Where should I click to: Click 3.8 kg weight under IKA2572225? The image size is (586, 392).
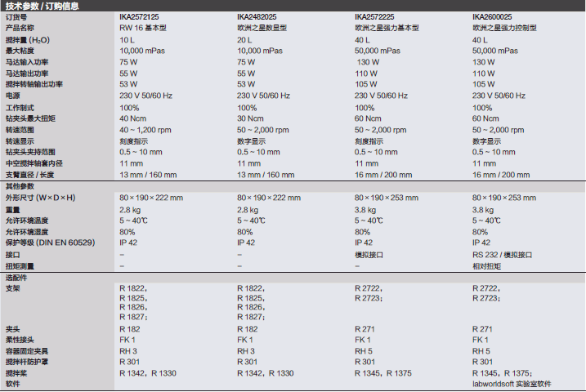(x=365, y=210)
